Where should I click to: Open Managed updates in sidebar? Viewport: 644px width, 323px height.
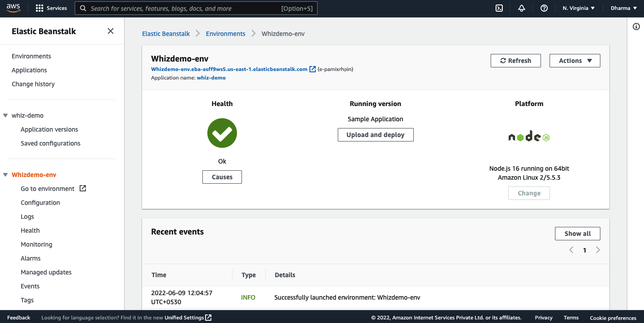tap(46, 272)
